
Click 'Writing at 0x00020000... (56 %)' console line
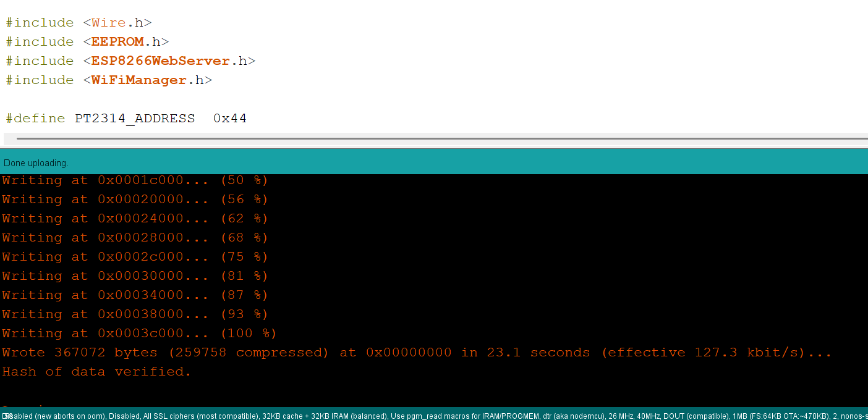click(135, 199)
